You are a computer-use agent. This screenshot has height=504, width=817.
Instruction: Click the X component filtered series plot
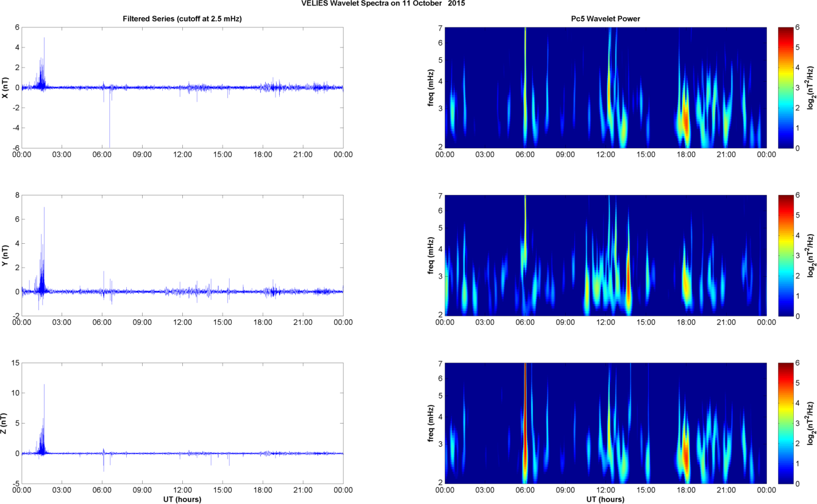tap(182, 87)
